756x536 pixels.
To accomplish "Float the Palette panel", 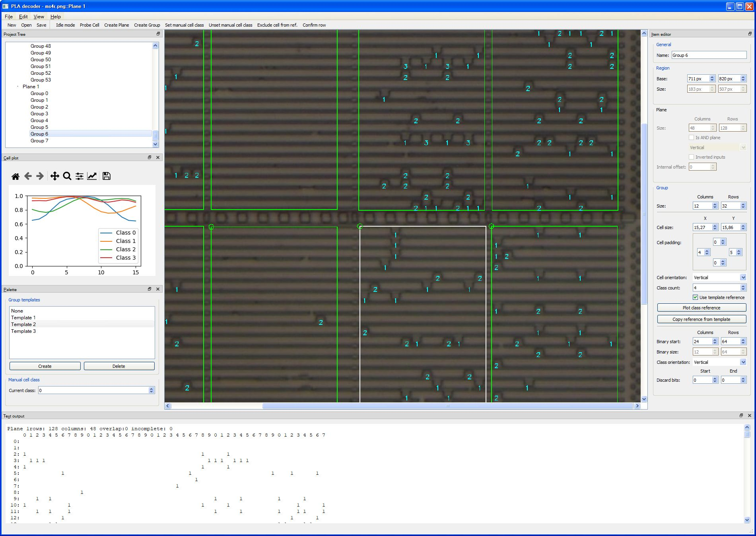I will pos(150,289).
